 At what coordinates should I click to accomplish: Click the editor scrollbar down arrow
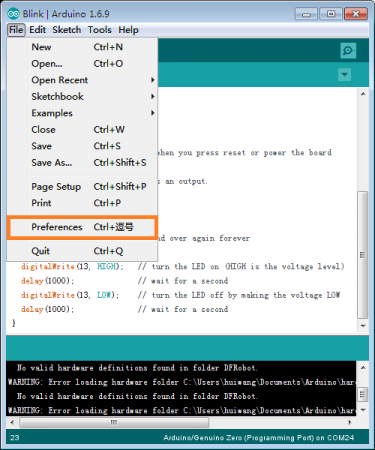pyautogui.click(x=363, y=326)
